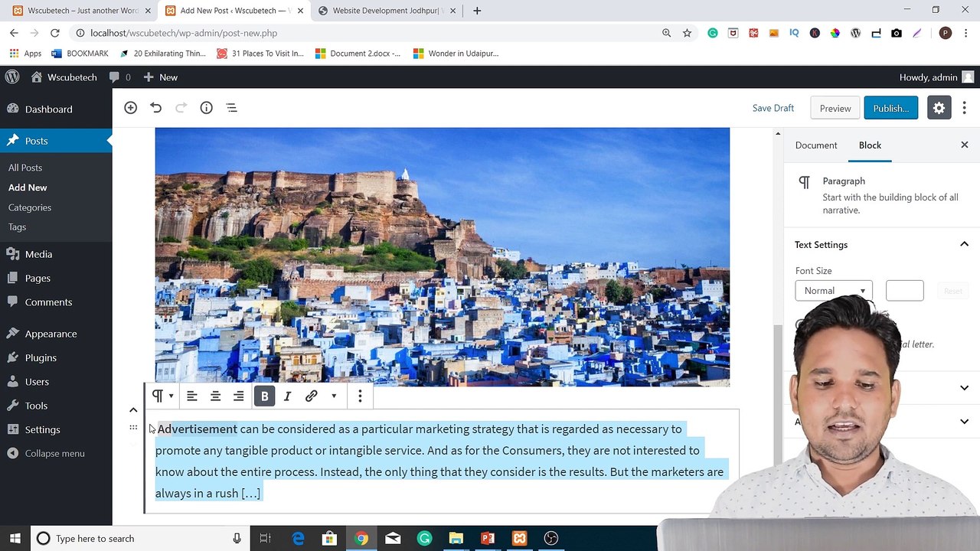This screenshot has height=551, width=980.
Task: Insert a link with chain icon
Action: [x=311, y=396]
